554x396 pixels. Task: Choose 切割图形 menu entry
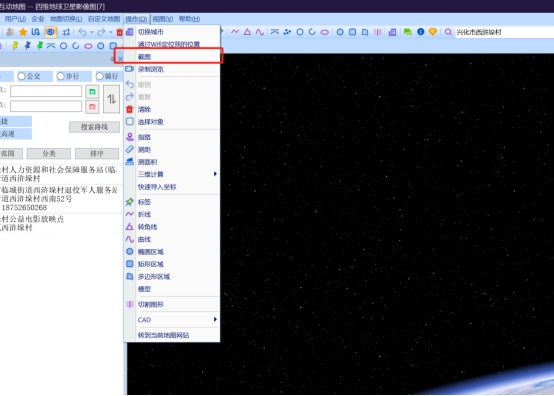pos(172,304)
